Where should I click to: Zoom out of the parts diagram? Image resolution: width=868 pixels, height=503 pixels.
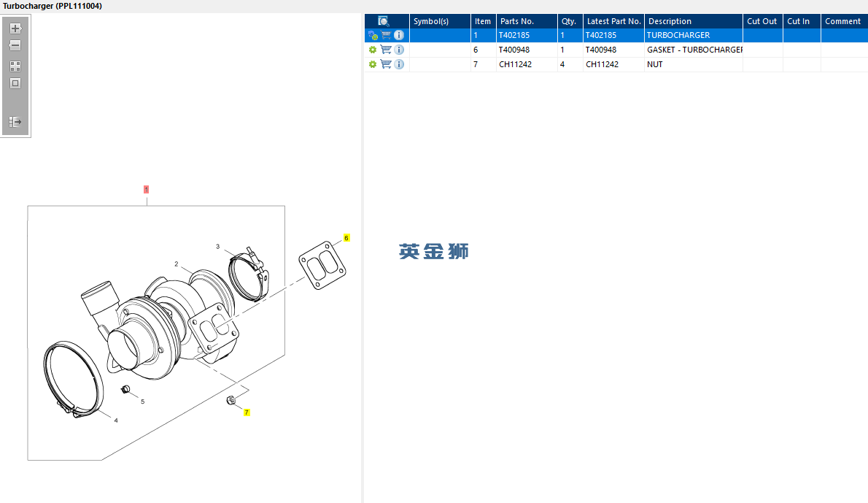click(15, 45)
